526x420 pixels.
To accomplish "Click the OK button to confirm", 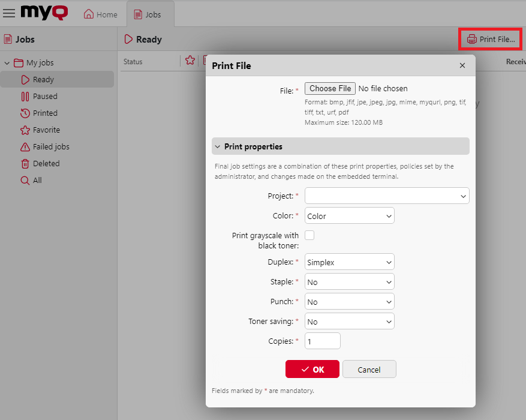I will pos(312,369).
